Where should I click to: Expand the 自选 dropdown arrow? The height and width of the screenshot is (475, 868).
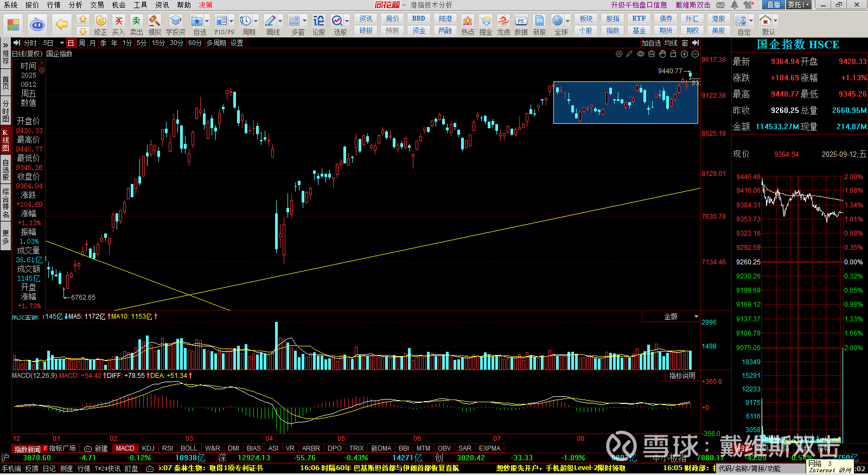point(207,21)
